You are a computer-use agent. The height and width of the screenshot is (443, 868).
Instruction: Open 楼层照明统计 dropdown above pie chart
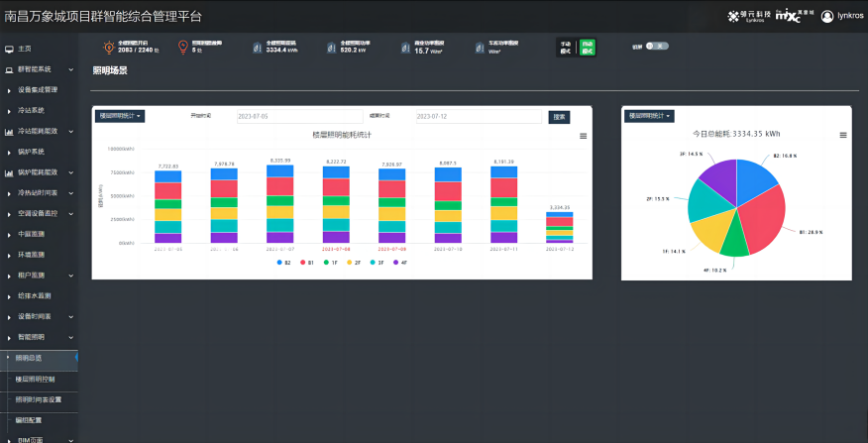point(650,116)
